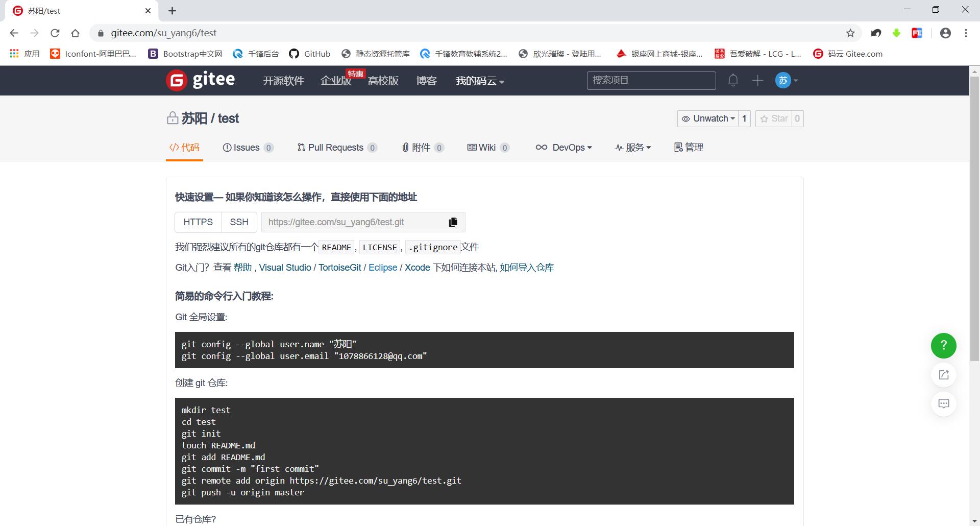Copy repository URL with clipboard icon
This screenshot has width=980, height=526.
click(453, 222)
